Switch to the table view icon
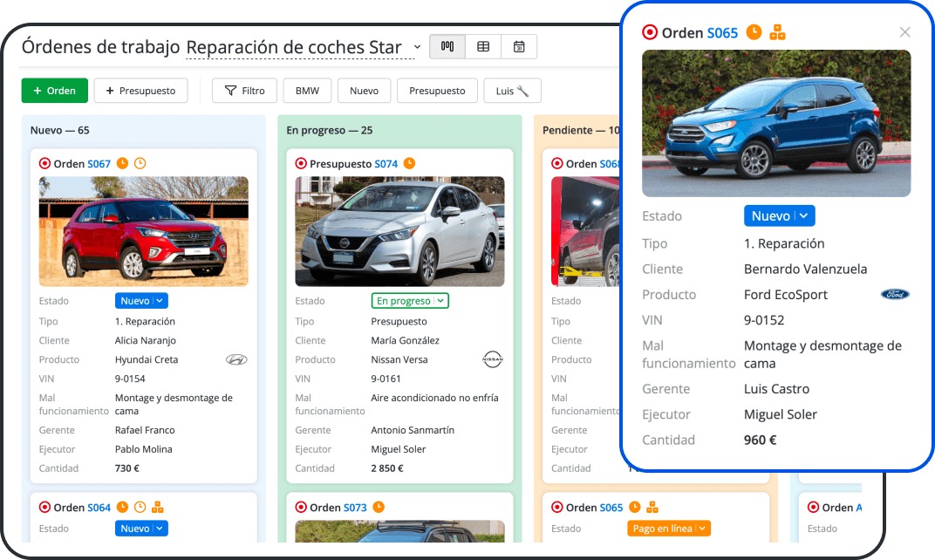The width and height of the screenshot is (935, 560). pos(483,46)
